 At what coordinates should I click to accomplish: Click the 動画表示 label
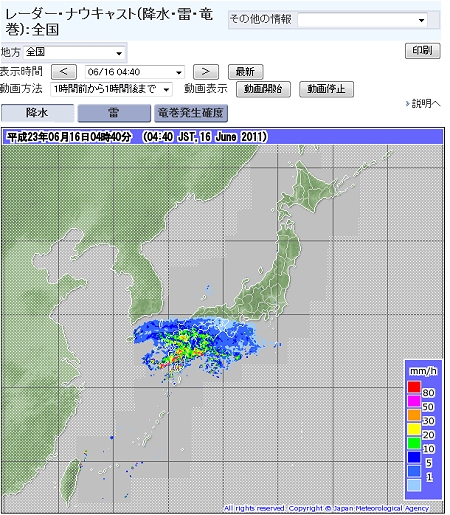(x=206, y=89)
